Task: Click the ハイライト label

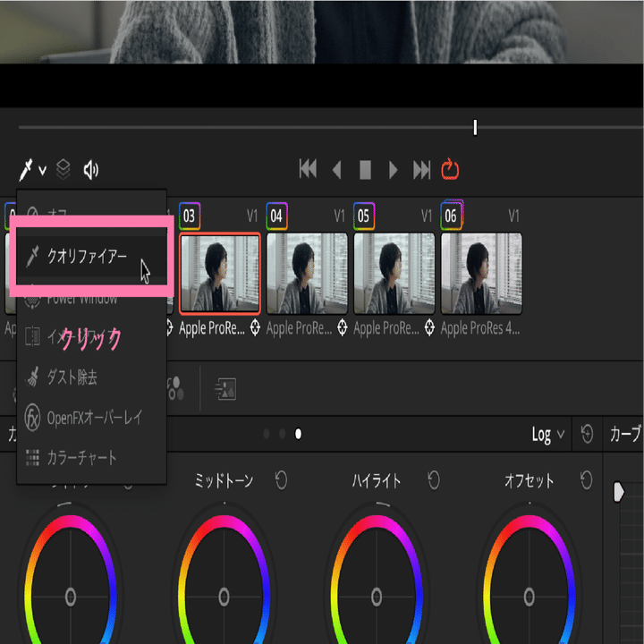Action: pos(377,480)
